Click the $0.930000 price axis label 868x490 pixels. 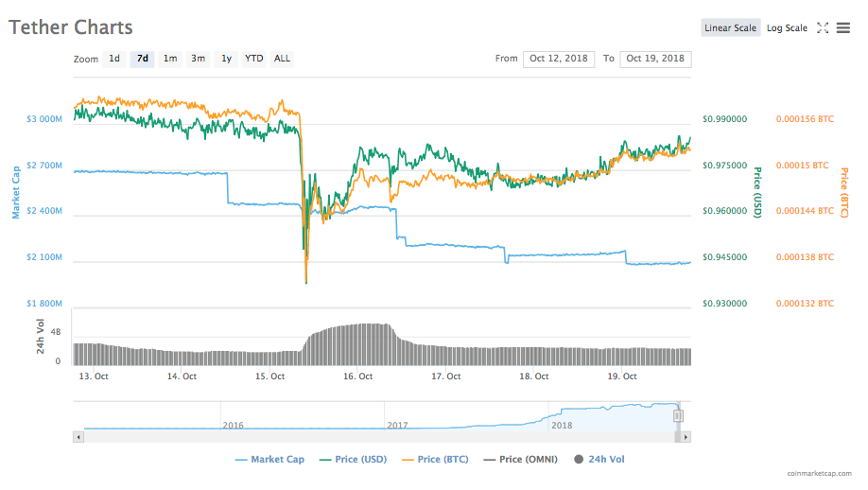724,304
